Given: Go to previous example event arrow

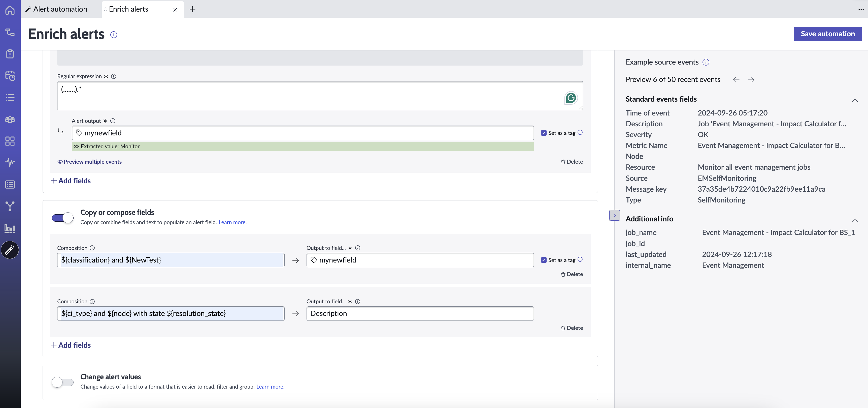Looking at the screenshot, I should 736,80.
